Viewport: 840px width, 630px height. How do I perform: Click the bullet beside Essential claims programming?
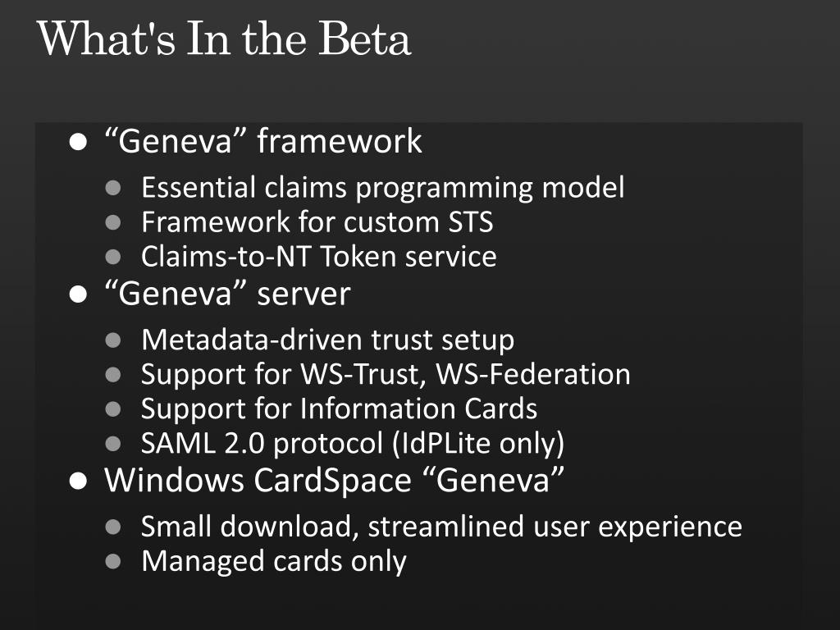point(113,188)
